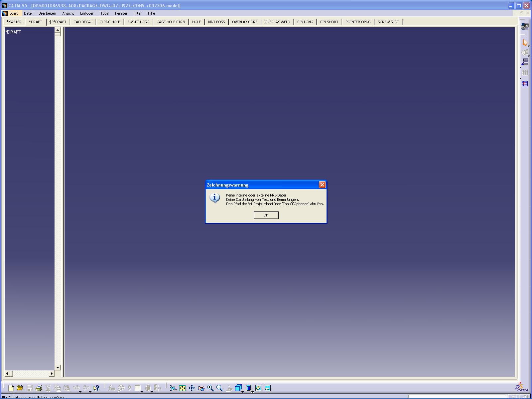Click the orange Select arrow tool
This screenshot has height=399, width=532.
coord(525,43)
